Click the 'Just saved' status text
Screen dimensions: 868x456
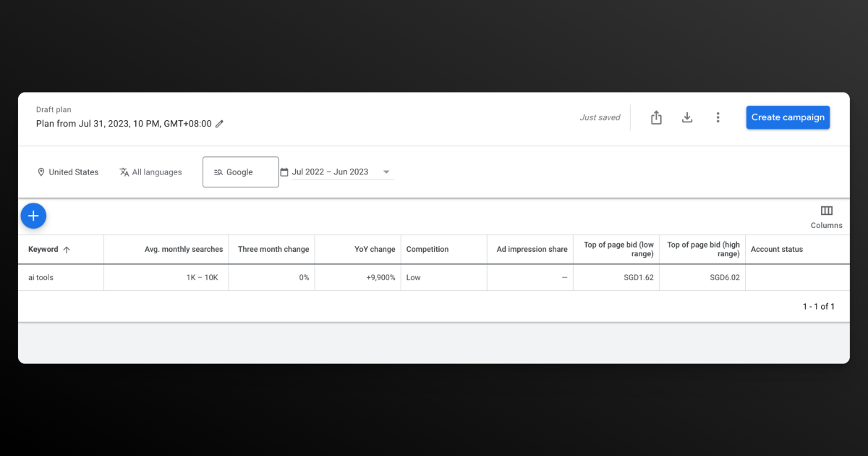coord(600,118)
